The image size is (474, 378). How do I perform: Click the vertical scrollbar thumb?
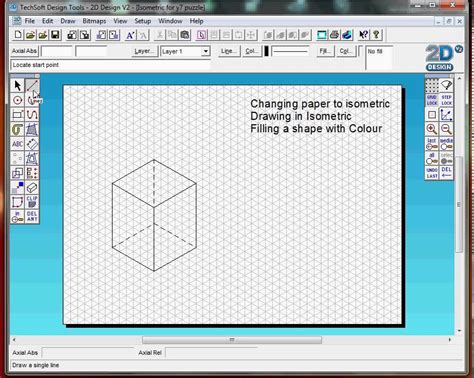tap(459, 204)
